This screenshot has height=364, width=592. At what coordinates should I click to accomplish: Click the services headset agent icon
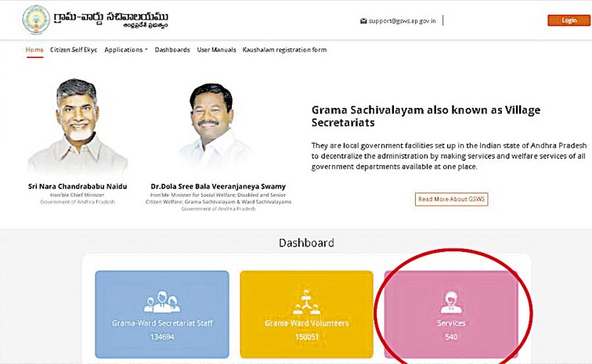pyautogui.click(x=451, y=302)
